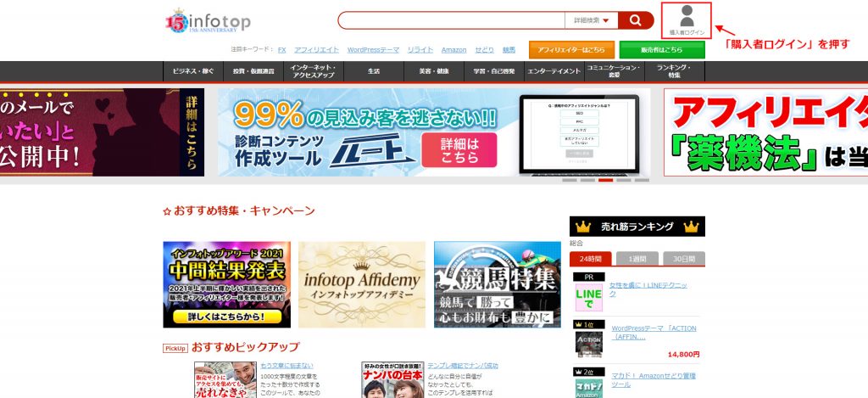
Task: Open the エンターテイメント menu
Action: [554, 71]
